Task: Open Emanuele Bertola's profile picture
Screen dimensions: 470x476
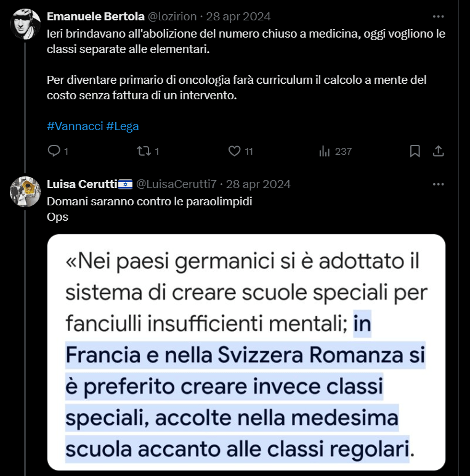Action: click(x=25, y=24)
